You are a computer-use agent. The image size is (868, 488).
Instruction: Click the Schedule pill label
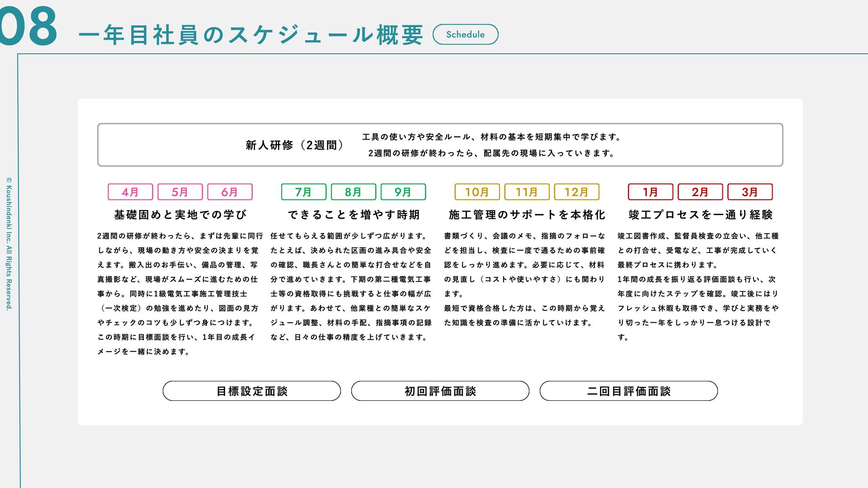[x=465, y=34]
